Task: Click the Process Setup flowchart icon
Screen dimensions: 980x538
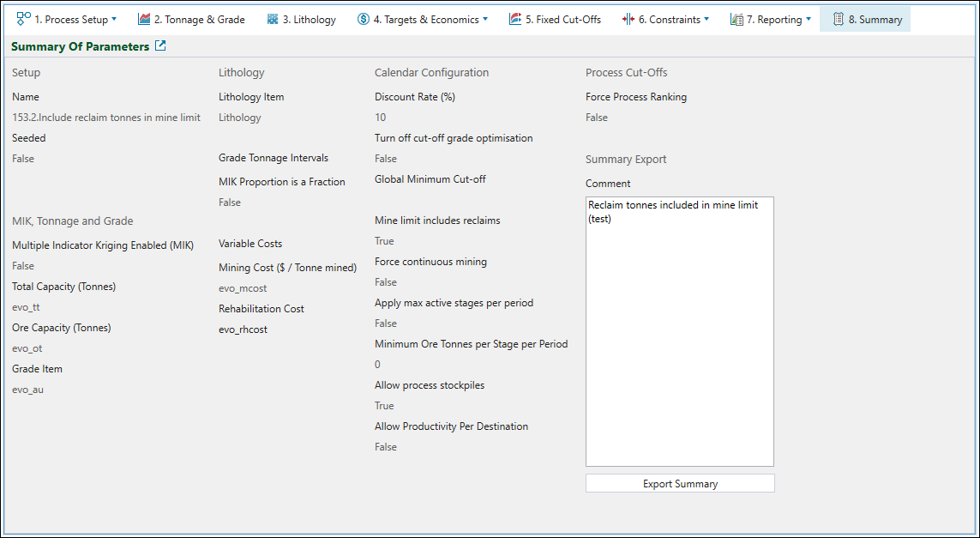Action: pyautogui.click(x=24, y=19)
